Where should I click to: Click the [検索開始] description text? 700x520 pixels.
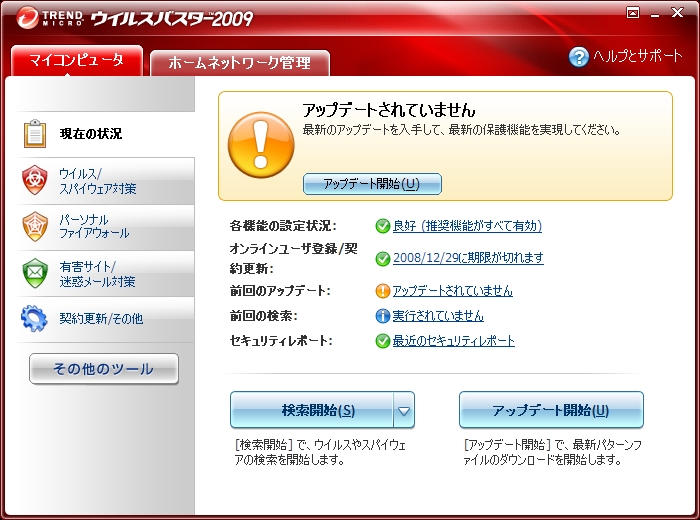pyautogui.click(x=320, y=452)
